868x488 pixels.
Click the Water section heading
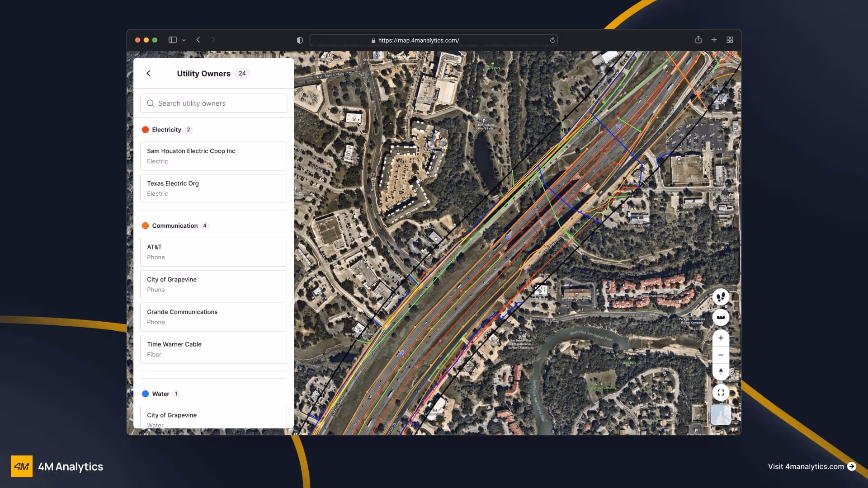(160, 394)
